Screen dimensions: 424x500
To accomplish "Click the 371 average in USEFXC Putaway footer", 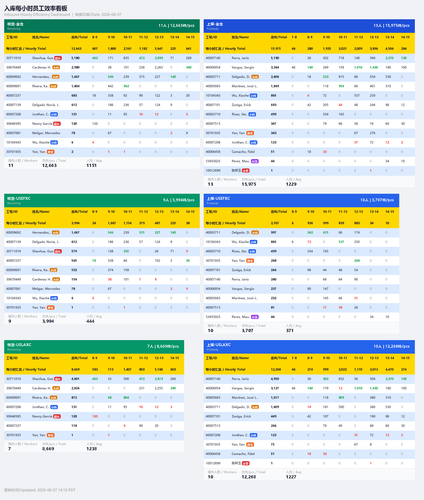I will click(x=290, y=330).
